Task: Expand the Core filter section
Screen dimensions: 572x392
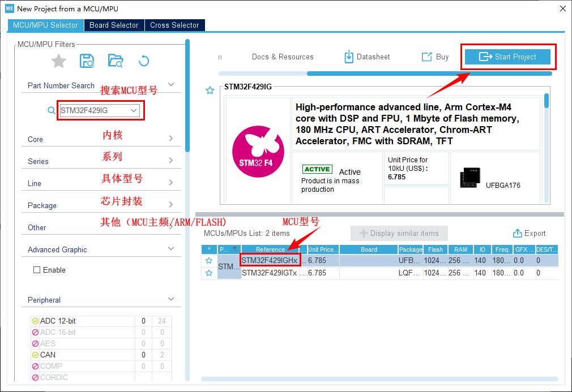Action: [x=170, y=139]
